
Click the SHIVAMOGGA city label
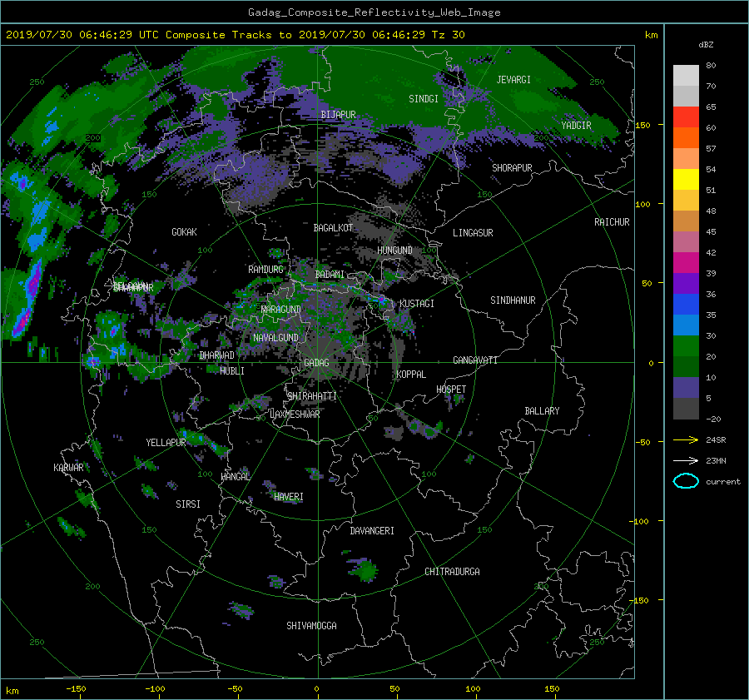(311, 626)
